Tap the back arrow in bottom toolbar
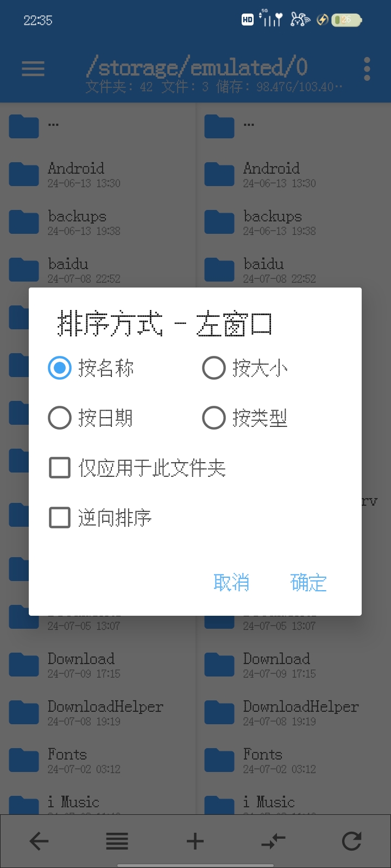391x868 pixels. [39, 841]
